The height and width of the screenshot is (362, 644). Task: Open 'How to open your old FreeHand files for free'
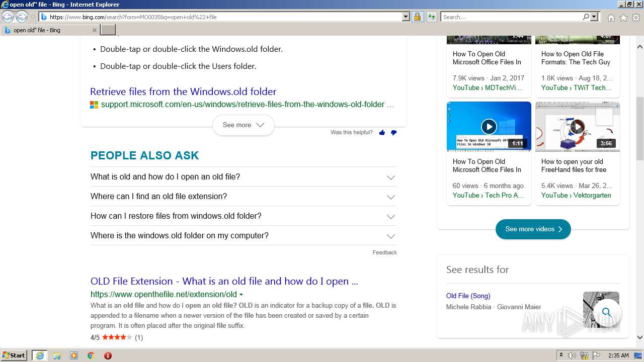pyautogui.click(x=574, y=165)
